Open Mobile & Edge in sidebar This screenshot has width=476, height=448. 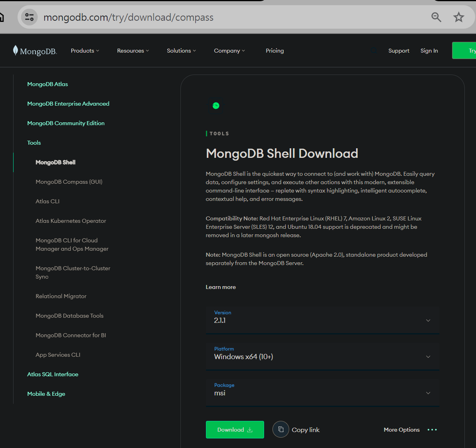click(46, 394)
